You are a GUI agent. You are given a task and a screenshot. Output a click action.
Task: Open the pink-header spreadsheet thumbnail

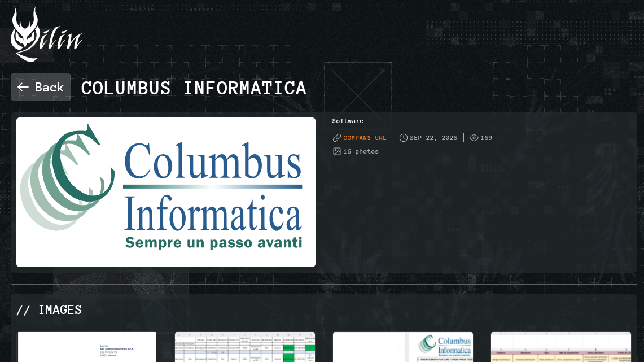click(x=561, y=347)
